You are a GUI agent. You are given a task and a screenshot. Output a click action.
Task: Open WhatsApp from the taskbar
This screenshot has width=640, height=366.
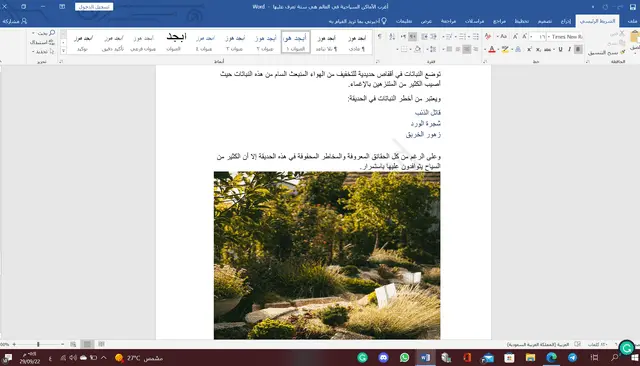(404, 358)
